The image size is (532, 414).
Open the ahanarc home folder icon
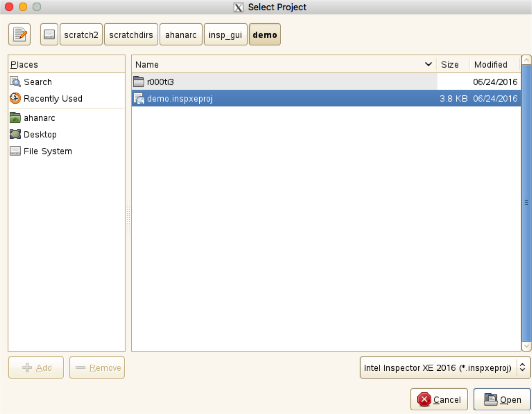pos(15,118)
